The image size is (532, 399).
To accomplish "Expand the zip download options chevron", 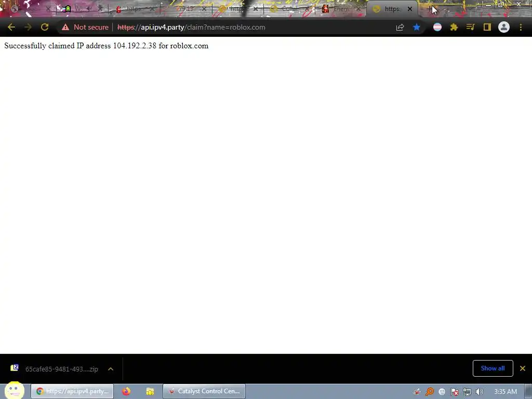I will coord(111,369).
